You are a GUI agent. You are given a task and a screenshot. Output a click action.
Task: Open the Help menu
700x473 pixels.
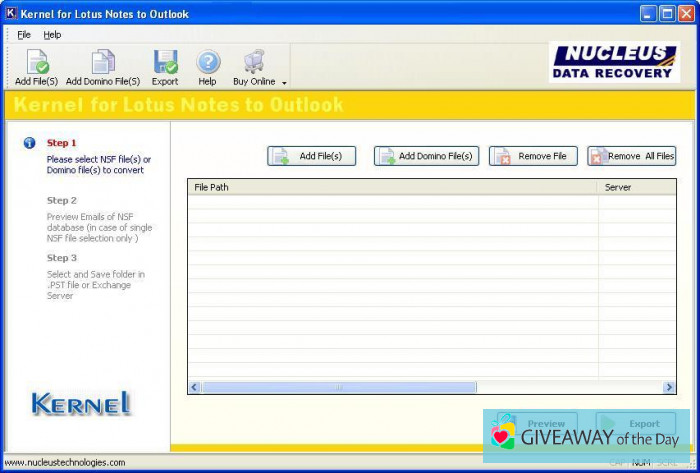tap(52, 34)
